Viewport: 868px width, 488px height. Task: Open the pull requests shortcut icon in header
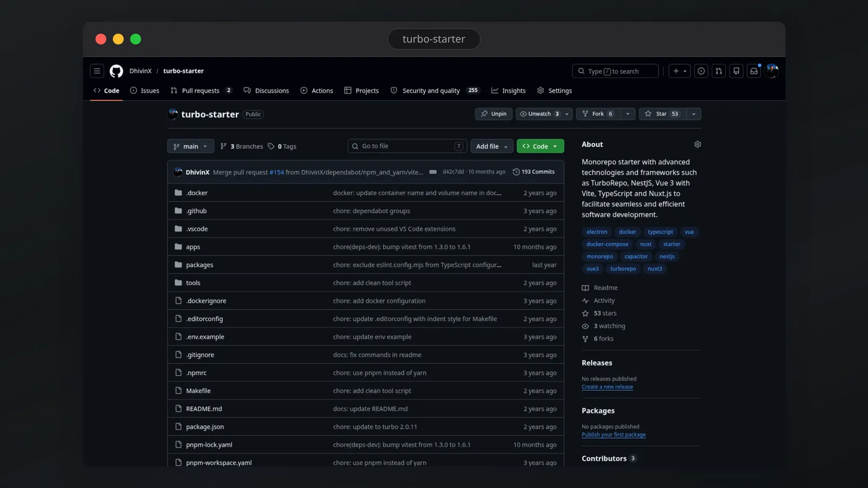pyautogui.click(x=719, y=71)
